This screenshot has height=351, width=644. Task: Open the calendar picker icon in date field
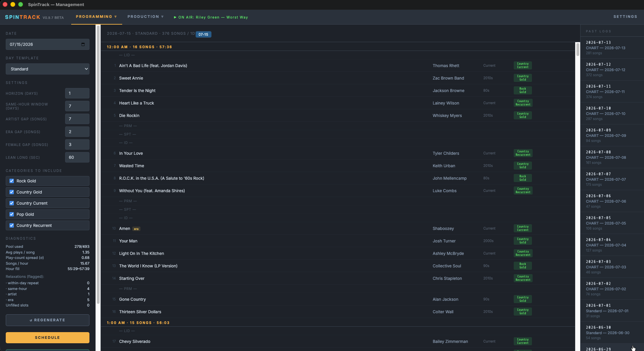pos(83,45)
